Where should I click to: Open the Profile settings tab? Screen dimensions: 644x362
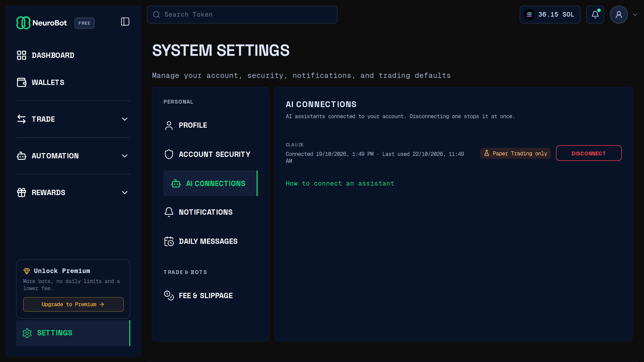(x=211, y=125)
